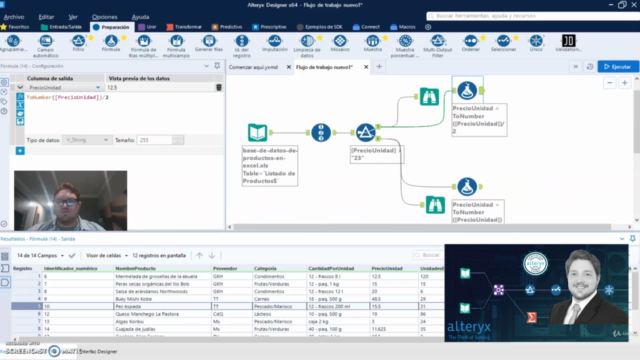This screenshot has width=640, height=360.
Task: Collapse the results panel chevron
Action: (622, 239)
